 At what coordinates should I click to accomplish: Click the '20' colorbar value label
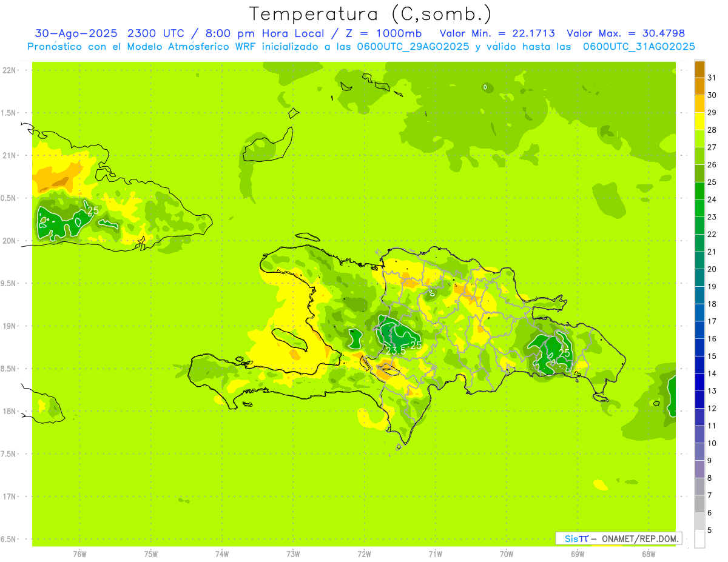(712, 269)
